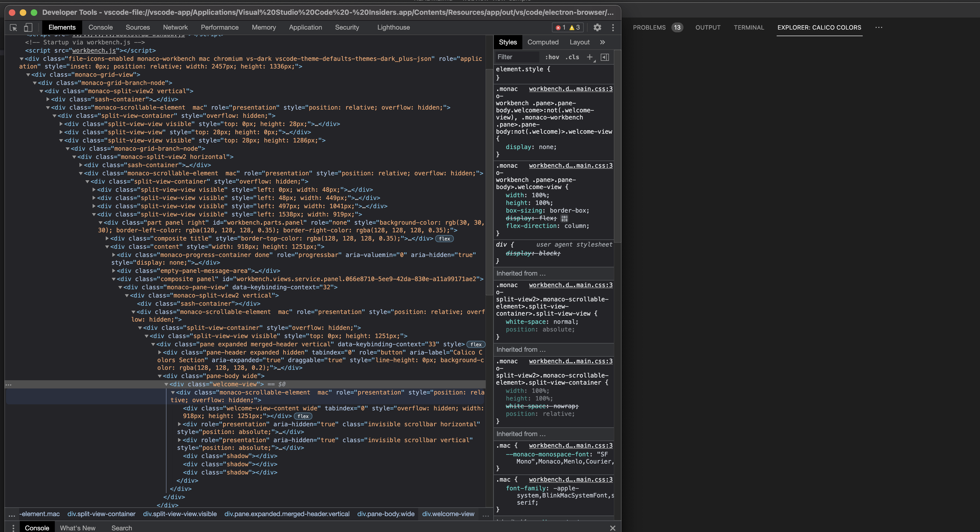Toggle flex badge on welcome-view-content row
This screenshot has width=980, height=532.
(303, 416)
